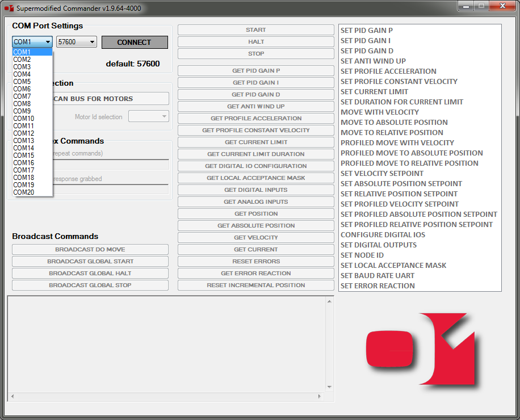The image size is (520, 420).
Task: Click RESET INCREMENTAL POSITION button
Action: [x=255, y=285]
